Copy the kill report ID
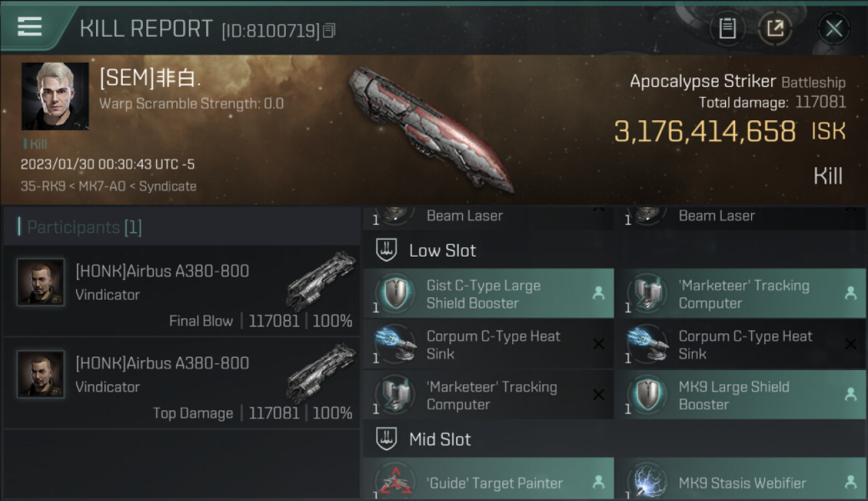This screenshot has height=501, width=868. [x=329, y=31]
